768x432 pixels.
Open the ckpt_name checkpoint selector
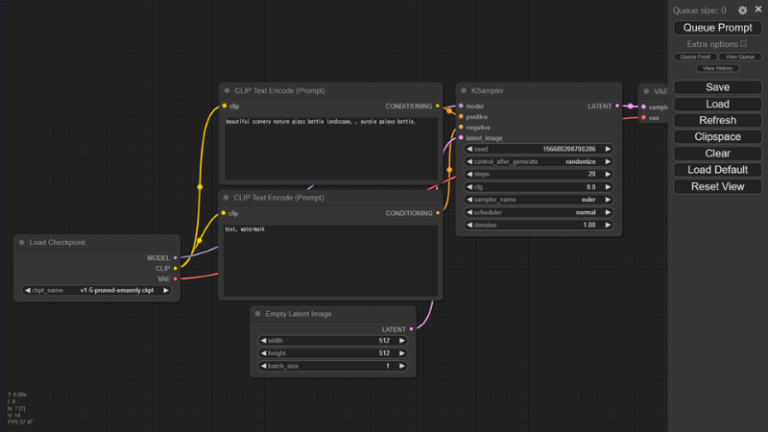[96, 290]
